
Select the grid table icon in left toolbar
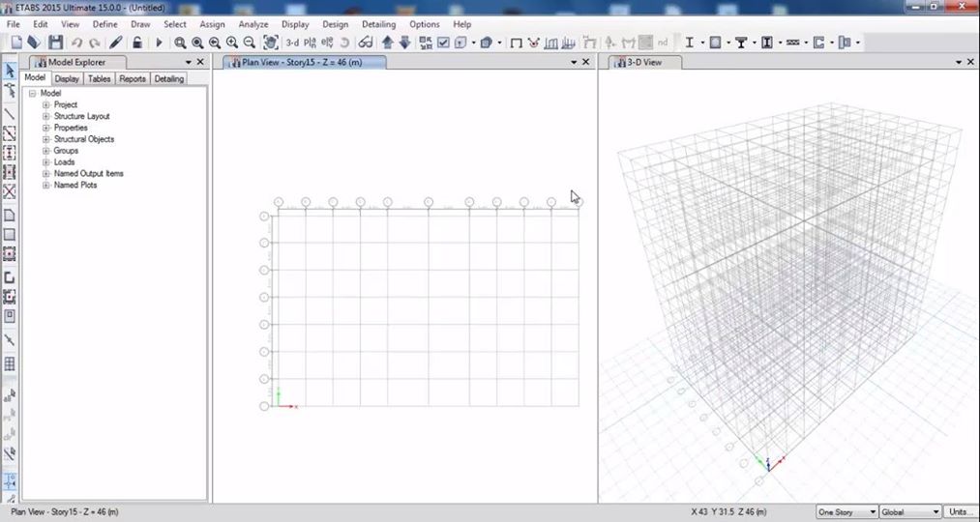(10, 364)
